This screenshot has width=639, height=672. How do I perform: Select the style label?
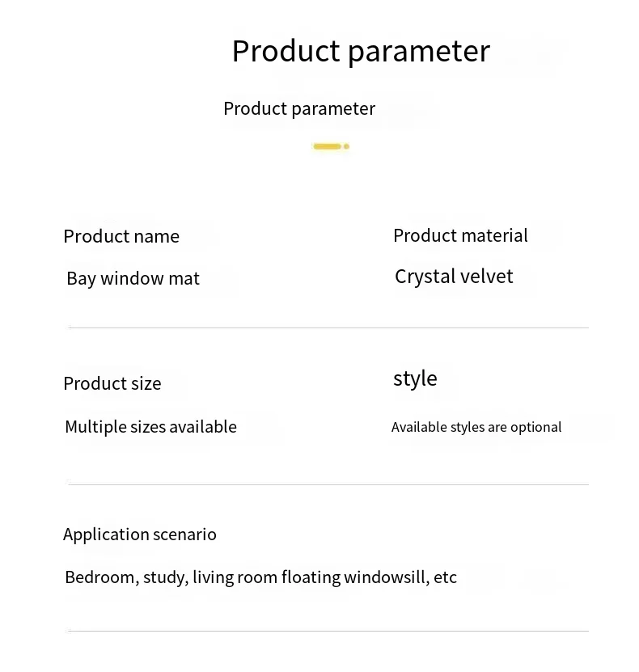point(415,378)
